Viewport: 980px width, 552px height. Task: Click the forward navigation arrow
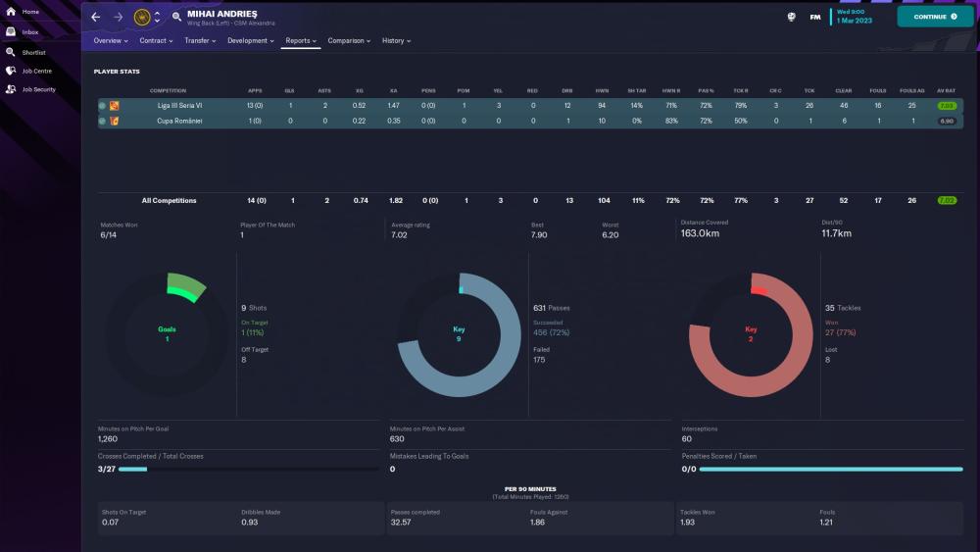tap(118, 17)
